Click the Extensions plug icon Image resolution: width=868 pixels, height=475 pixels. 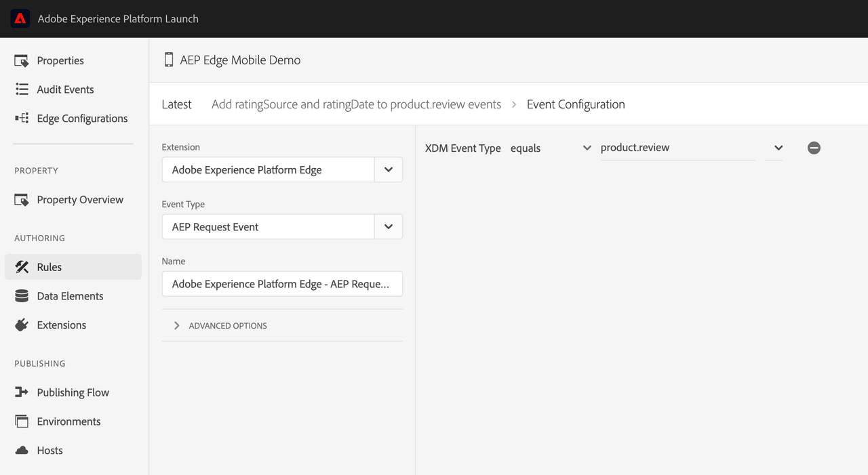coord(22,325)
